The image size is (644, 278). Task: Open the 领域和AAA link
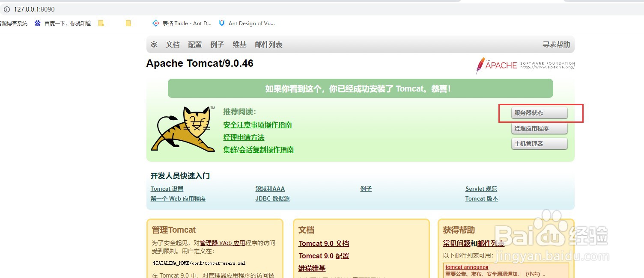tap(270, 189)
